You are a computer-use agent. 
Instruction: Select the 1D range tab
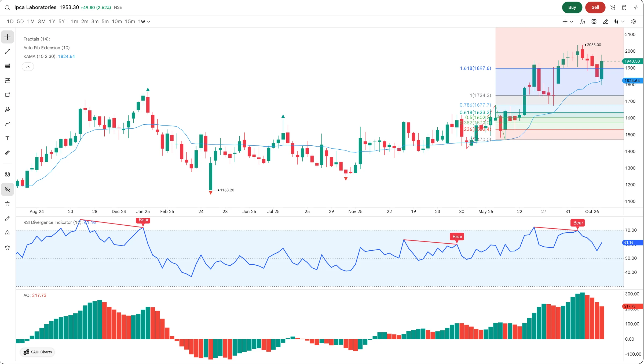10,21
